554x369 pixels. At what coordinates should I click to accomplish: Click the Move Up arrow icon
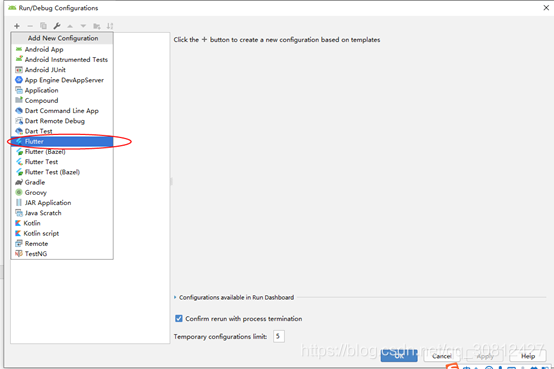pos(70,26)
